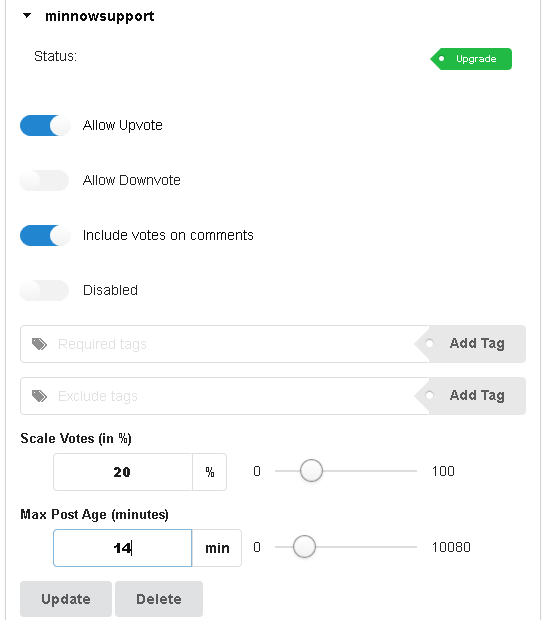Click the % unit label of Scale Votes
This screenshot has width=552, height=620.
(x=210, y=472)
